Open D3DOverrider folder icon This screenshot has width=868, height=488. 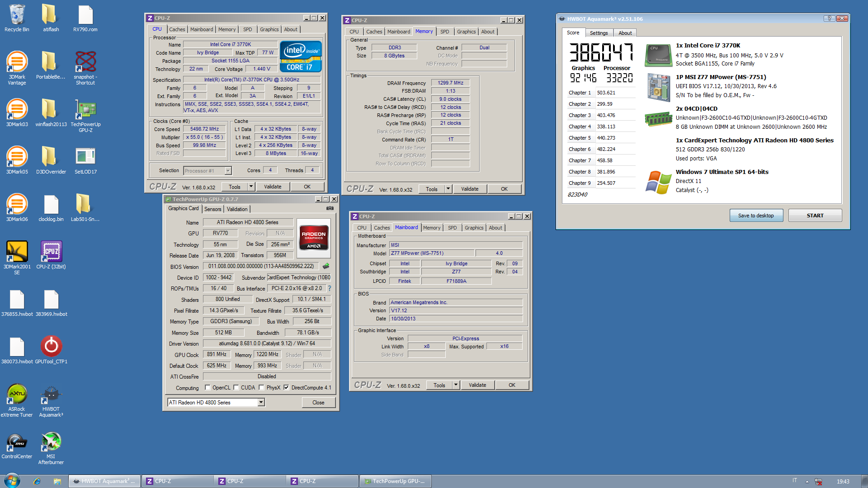(51, 160)
